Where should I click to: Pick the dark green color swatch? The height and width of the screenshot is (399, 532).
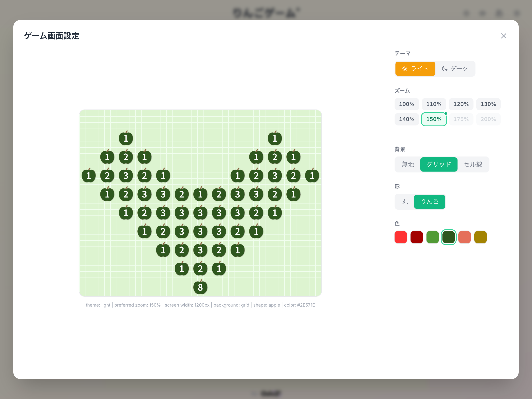click(449, 237)
